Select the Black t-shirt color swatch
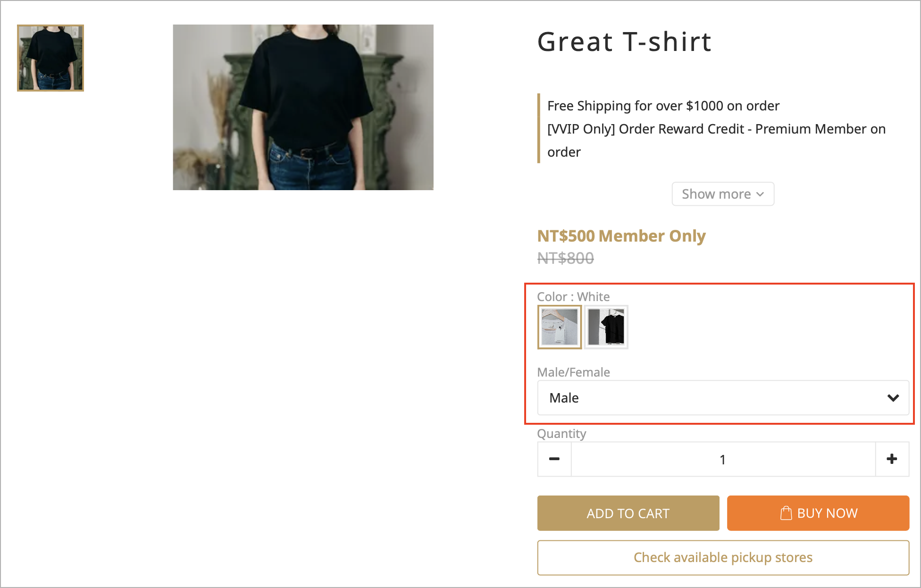The height and width of the screenshot is (588, 921). [x=606, y=327]
